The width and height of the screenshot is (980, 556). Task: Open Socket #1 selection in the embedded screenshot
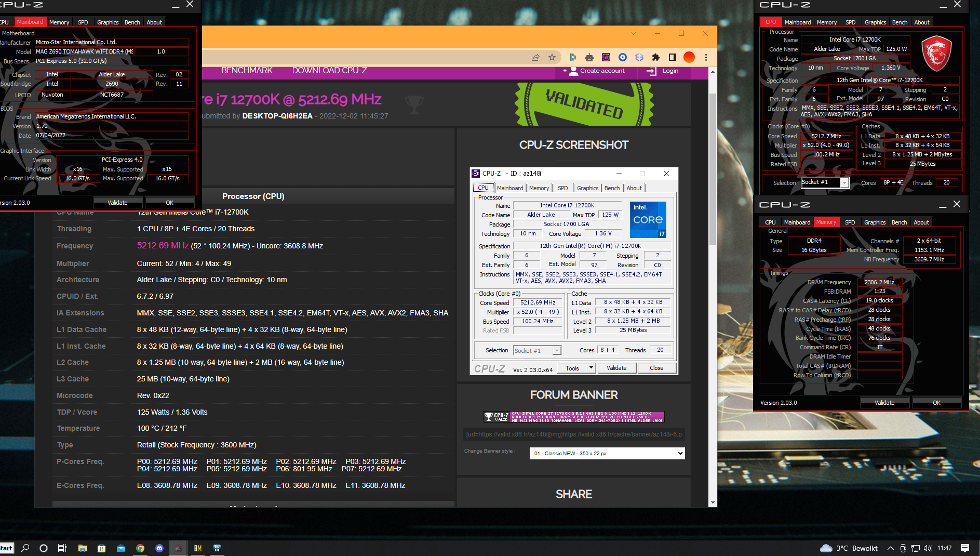[537, 350]
